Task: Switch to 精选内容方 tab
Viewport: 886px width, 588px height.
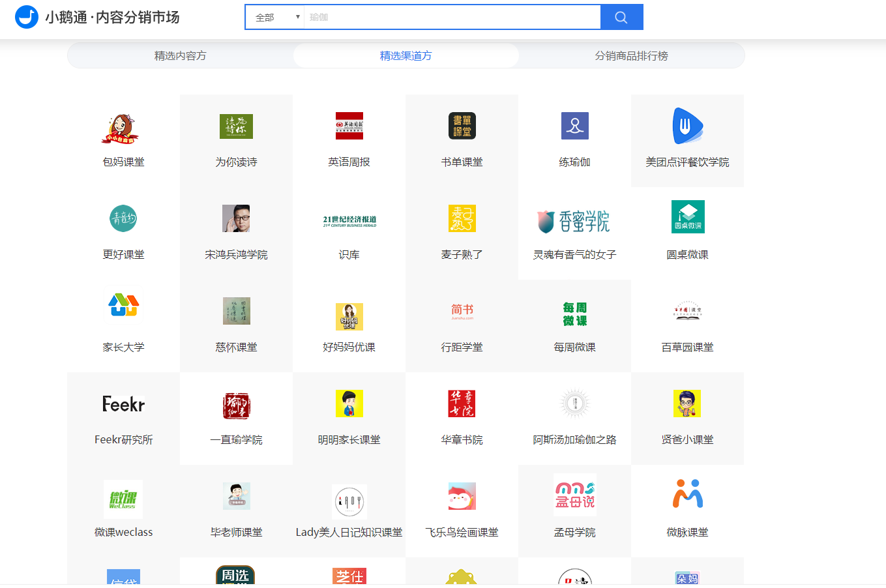Action: [x=180, y=55]
